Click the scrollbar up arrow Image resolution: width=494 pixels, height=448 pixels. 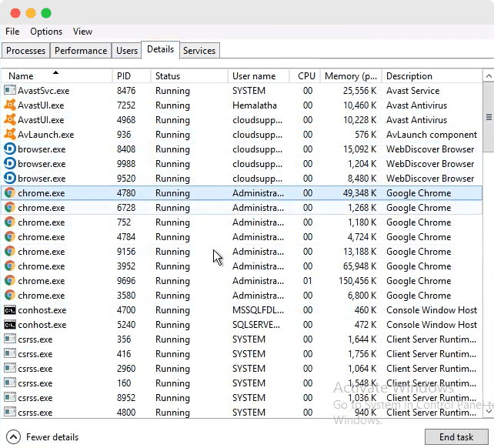489,76
